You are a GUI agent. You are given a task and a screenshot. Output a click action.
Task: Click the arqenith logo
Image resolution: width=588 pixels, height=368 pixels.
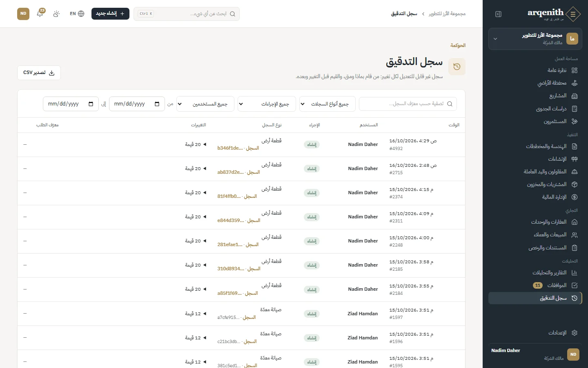(x=554, y=14)
